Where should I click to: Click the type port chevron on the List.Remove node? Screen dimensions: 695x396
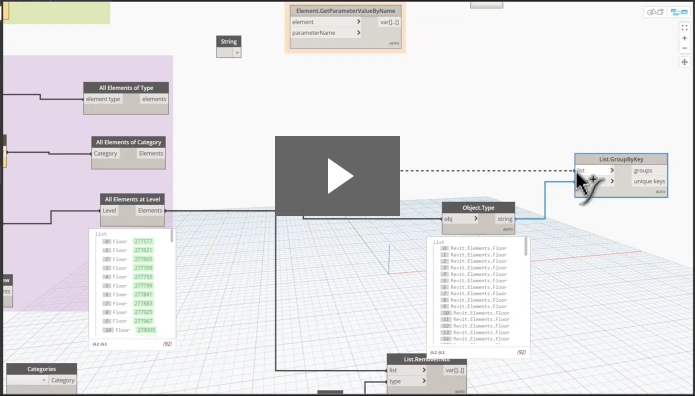point(424,381)
